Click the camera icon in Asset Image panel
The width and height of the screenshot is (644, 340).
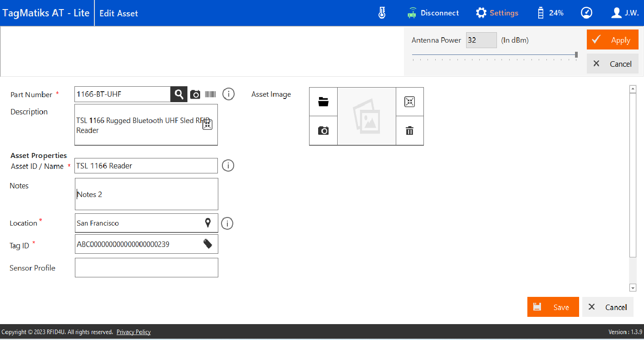[323, 131]
